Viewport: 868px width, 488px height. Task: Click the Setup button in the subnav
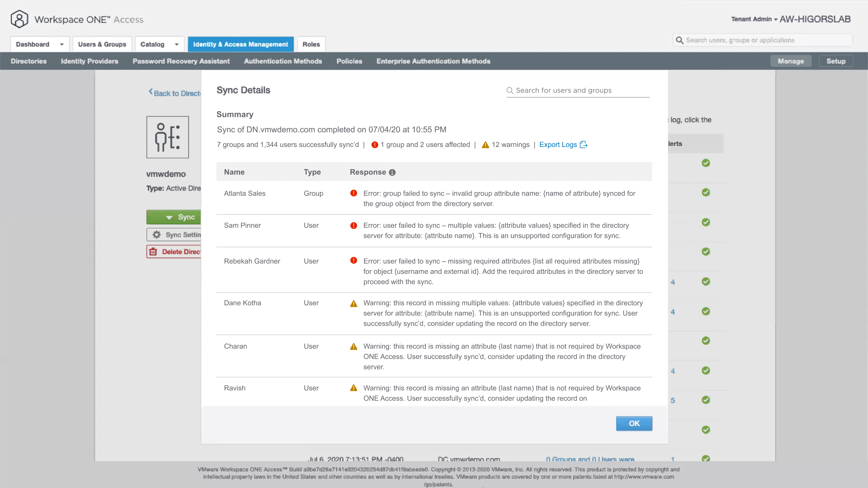[x=836, y=61]
